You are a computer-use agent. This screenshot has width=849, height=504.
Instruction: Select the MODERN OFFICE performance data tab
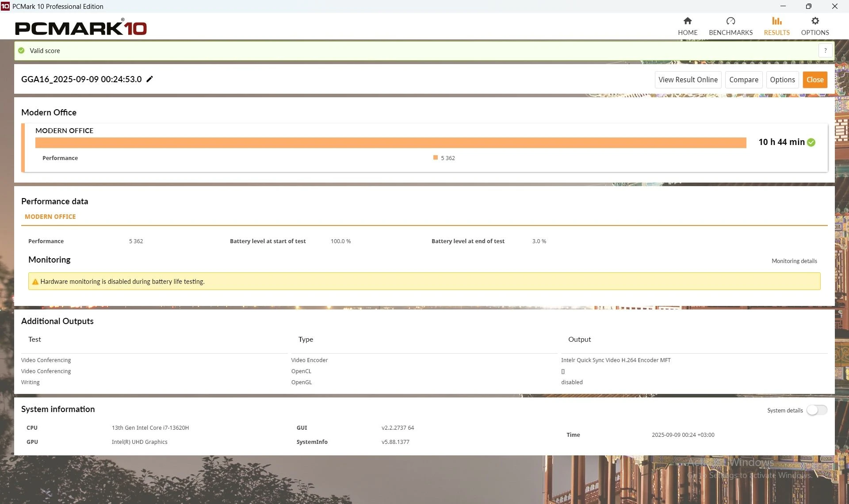[50, 217]
